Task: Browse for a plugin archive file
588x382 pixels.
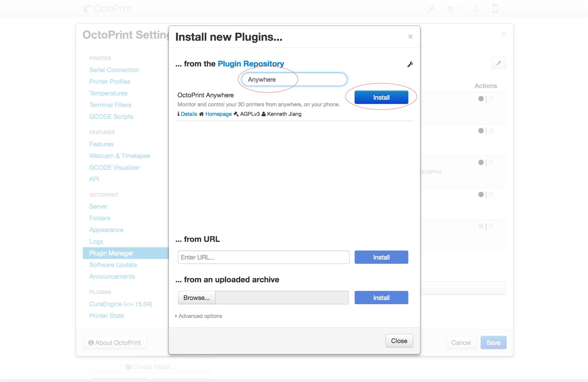Action: coord(196,298)
